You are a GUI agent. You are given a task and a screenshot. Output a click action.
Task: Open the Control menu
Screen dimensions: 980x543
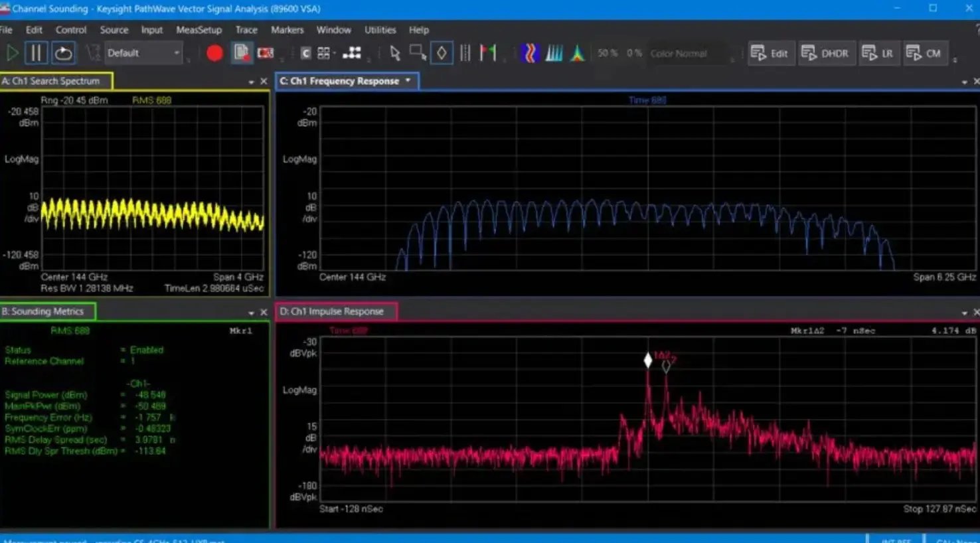[71, 30]
